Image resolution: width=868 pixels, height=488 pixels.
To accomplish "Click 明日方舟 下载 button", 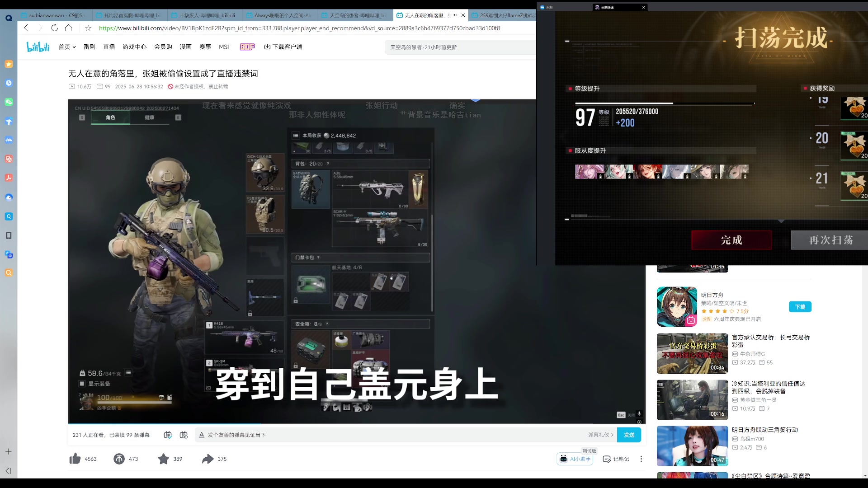I will 800,307.
